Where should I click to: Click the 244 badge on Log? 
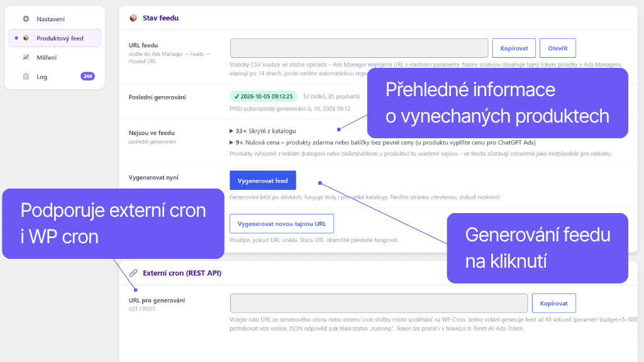87,76
